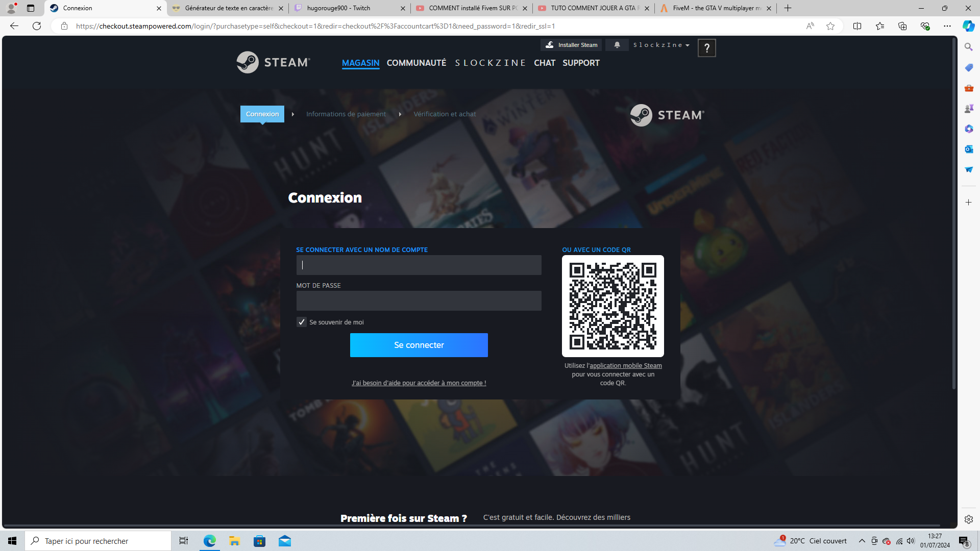Click the QR code image
The height and width of the screenshot is (551, 980).
[x=613, y=306]
